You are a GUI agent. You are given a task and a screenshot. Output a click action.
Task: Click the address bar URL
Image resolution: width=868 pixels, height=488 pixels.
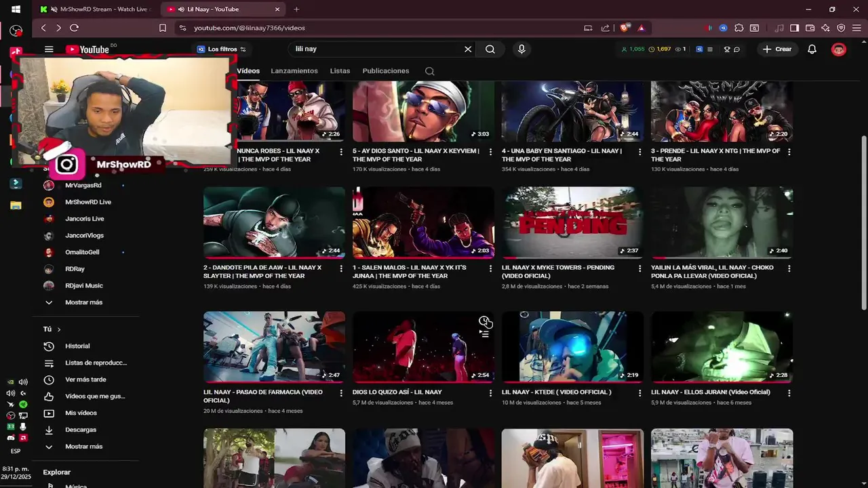click(250, 28)
